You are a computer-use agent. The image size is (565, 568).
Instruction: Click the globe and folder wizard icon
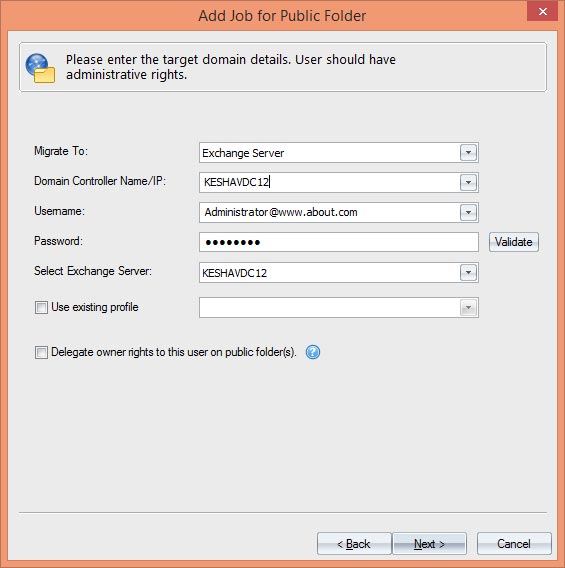[x=40, y=68]
